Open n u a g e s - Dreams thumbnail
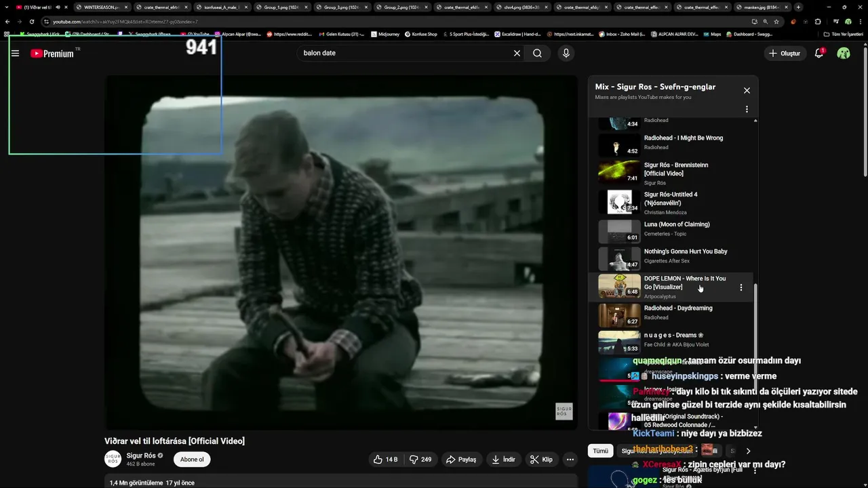868x488 pixels. pyautogui.click(x=619, y=342)
